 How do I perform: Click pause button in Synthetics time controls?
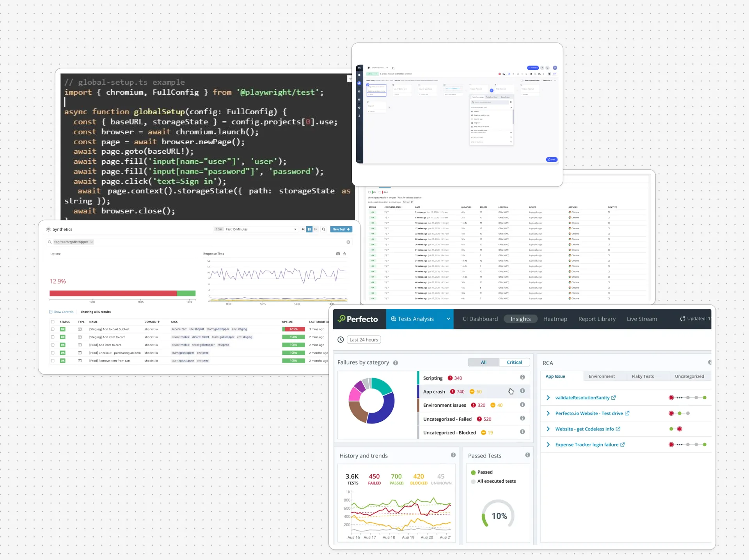tap(309, 229)
